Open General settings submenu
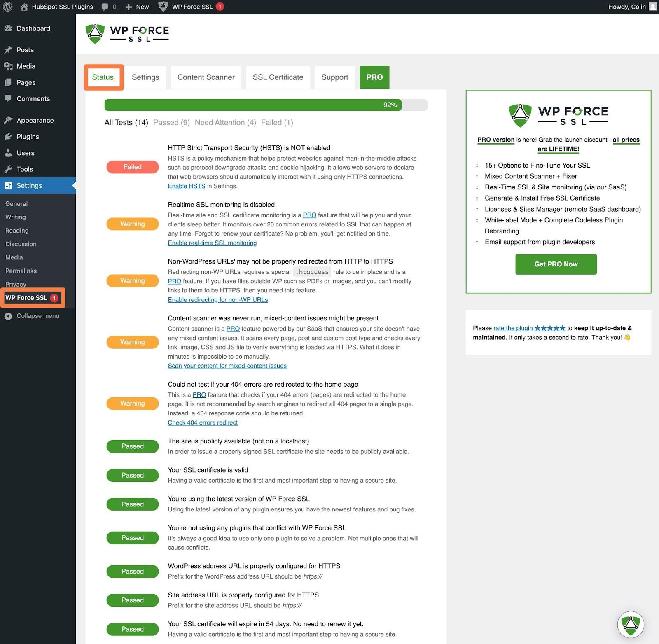The image size is (659, 644). 16,204
